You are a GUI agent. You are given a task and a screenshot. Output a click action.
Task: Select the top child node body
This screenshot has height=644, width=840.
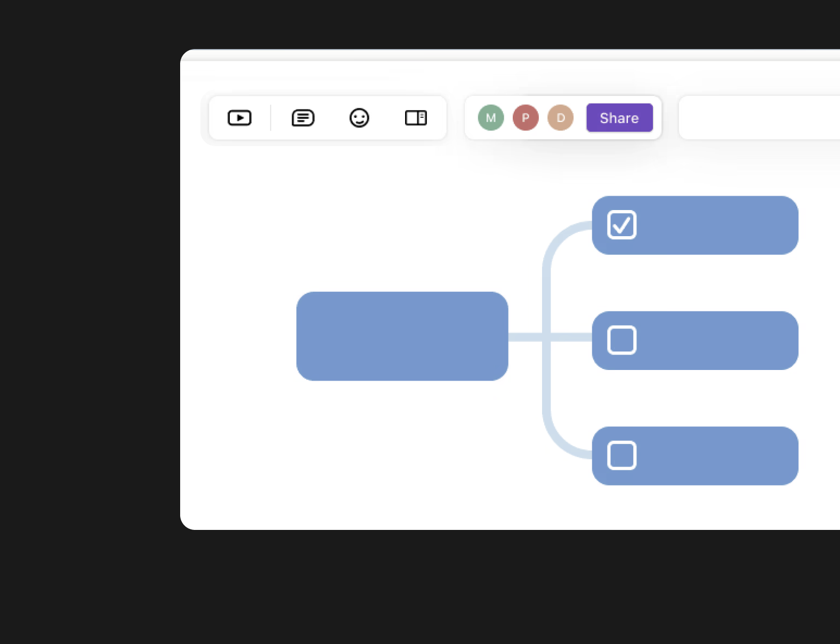click(x=714, y=225)
